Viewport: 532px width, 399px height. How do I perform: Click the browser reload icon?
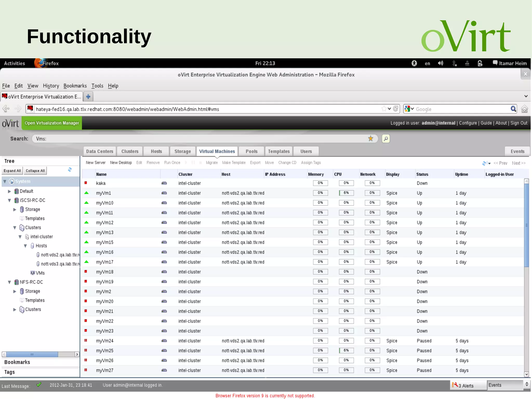pyautogui.click(x=396, y=109)
